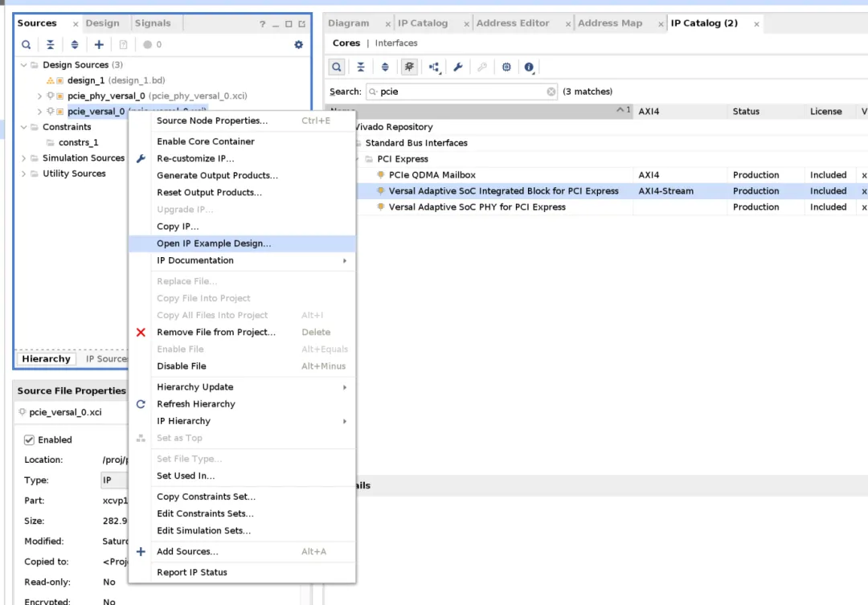
Task: Open the IP Documentation submenu
Action: 241,260
